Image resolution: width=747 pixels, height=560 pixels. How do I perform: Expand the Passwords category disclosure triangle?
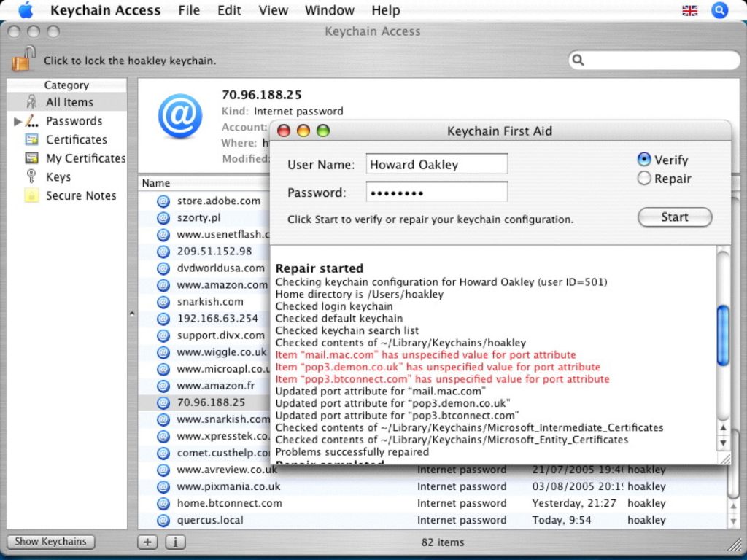(x=18, y=121)
